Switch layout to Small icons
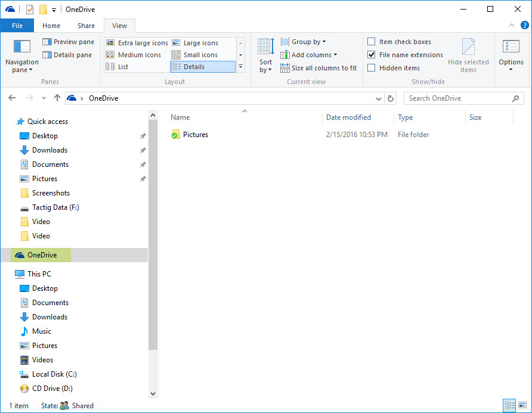Viewport: 532px width, 413px height. point(195,55)
